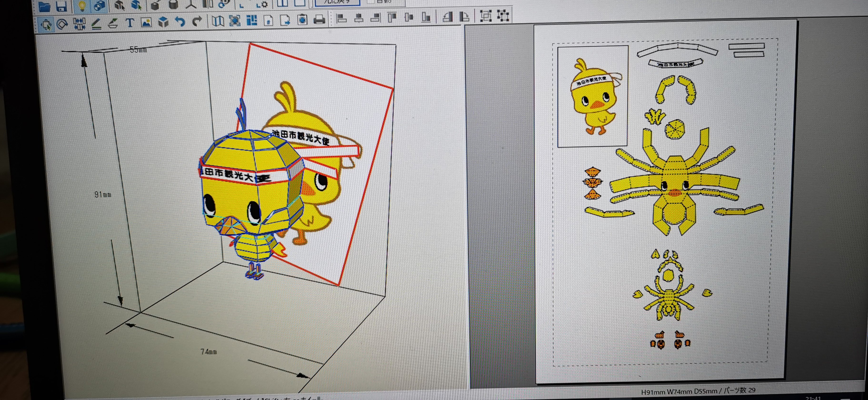Save the project with the floppy disk icon
The width and height of the screenshot is (868, 400).
tap(61, 6)
